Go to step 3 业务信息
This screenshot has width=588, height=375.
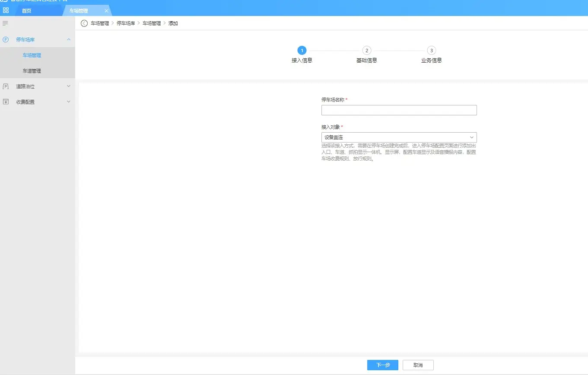[431, 51]
